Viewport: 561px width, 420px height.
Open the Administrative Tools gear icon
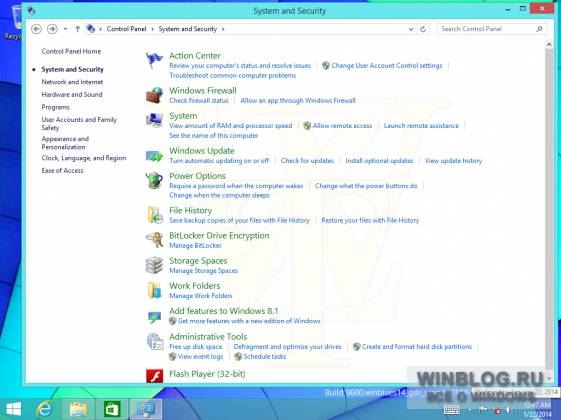click(x=155, y=341)
